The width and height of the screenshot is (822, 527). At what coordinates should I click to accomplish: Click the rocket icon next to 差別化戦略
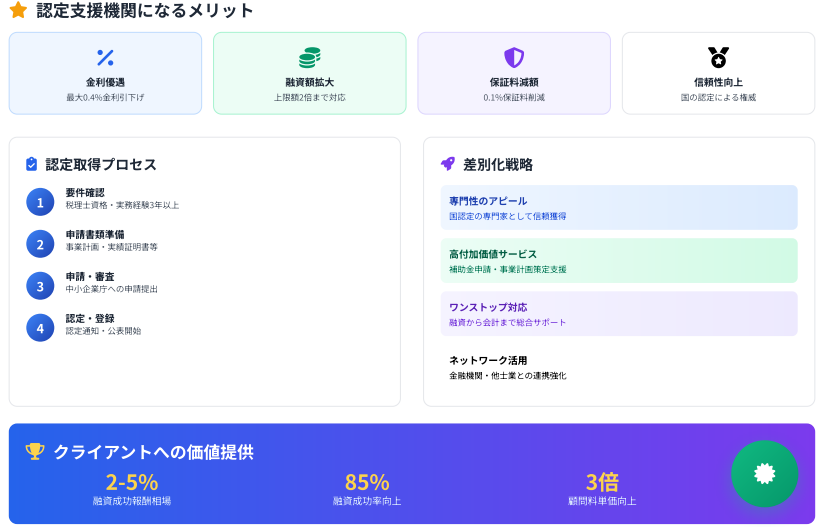pyautogui.click(x=448, y=164)
